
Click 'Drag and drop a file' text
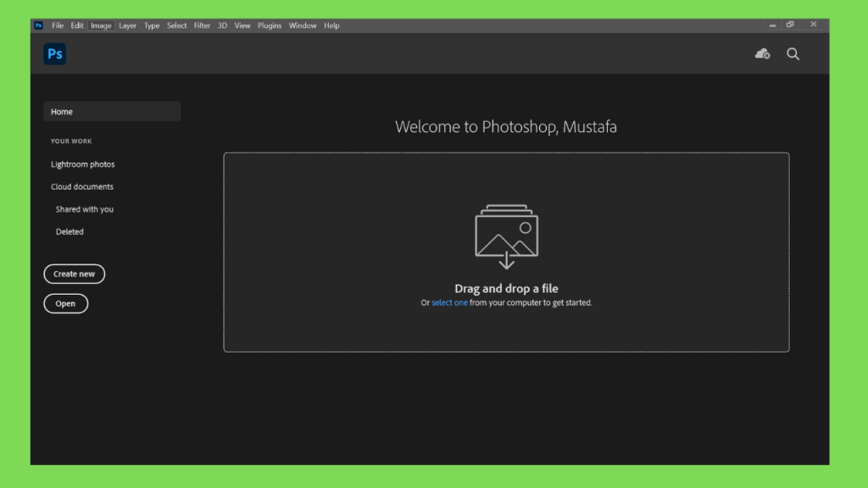507,288
